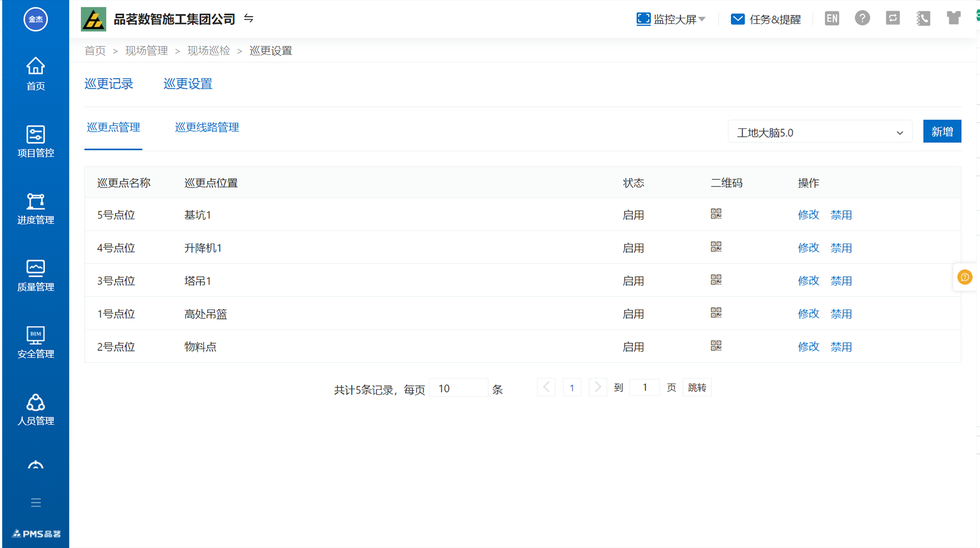The image size is (980, 548).
Task: Click 修改 for 4号点位
Action: pos(808,248)
